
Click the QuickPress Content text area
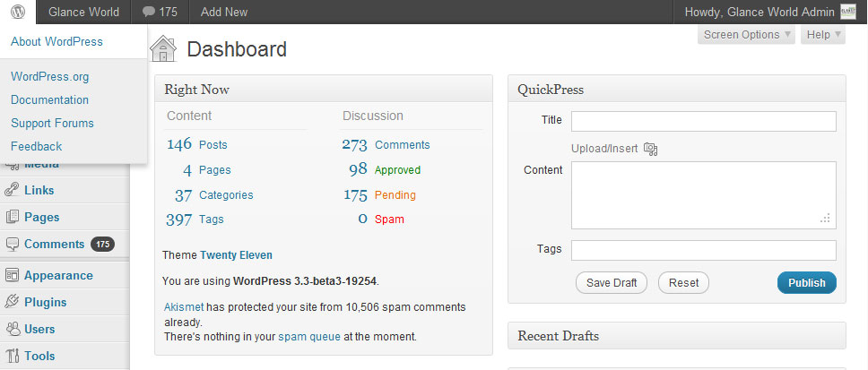[x=704, y=195]
